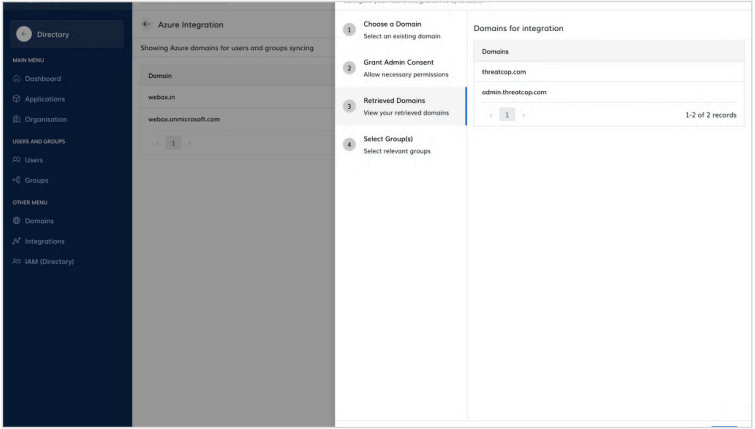Click the Domains globe icon
The image size is (755, 429).
click(x=15, y=221)
